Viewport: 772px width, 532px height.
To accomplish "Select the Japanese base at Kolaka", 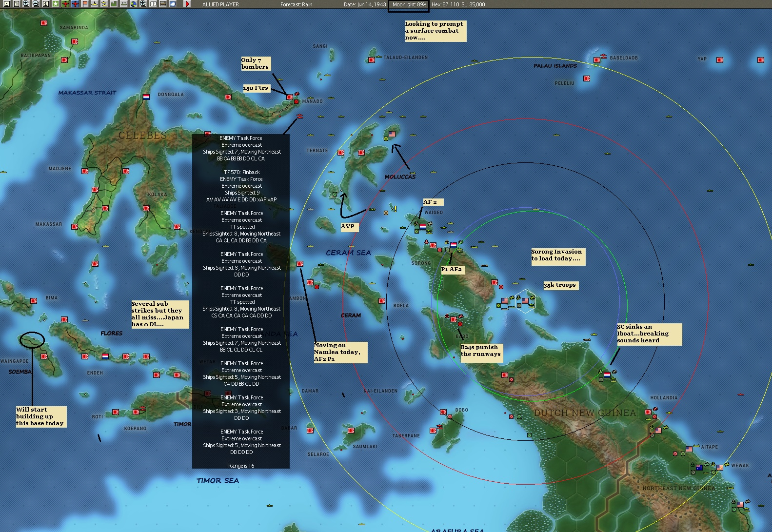I will (146, 208).
